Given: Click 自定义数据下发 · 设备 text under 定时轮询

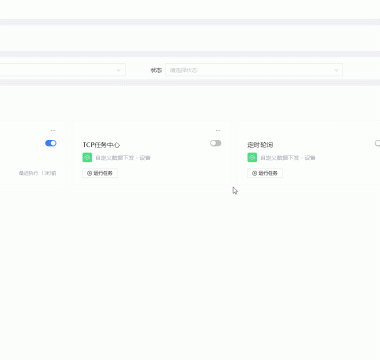Looking at the screenshot, I should (x=288, y=158).
